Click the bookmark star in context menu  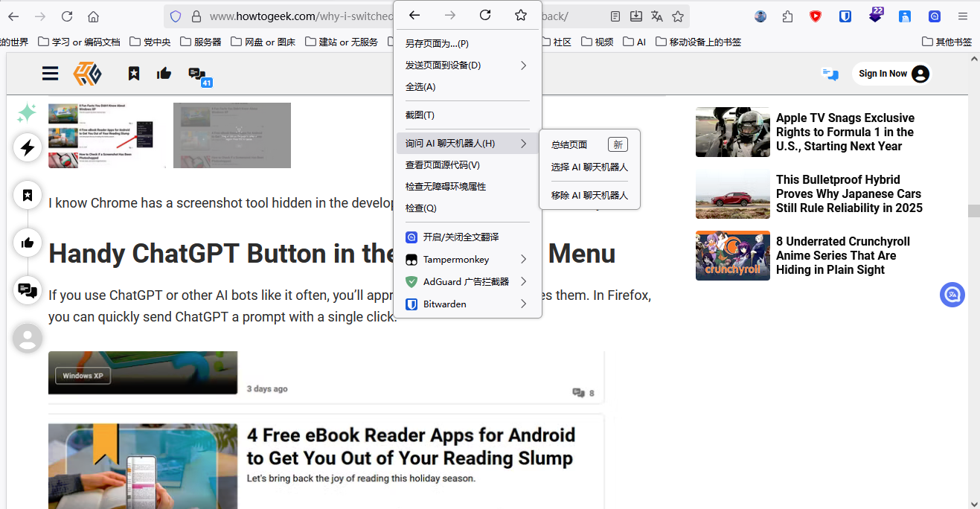click(x=521, y=16)
